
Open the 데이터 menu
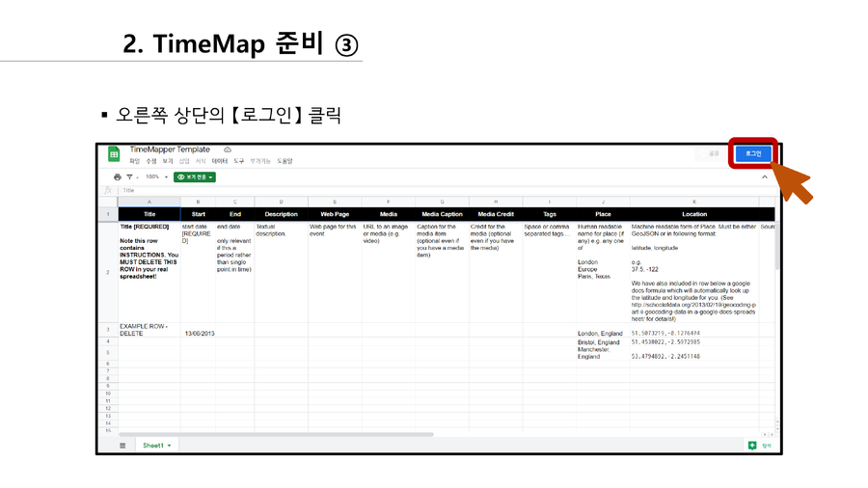220,161
